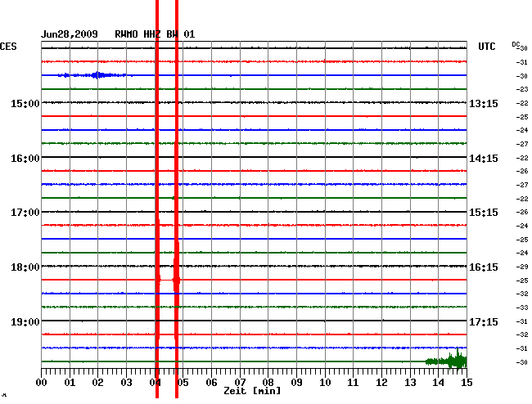This screenshot has width=532, height=404.
Task: Click minute tick label 09
Action: pyautogui.click(x=296, y=383)
